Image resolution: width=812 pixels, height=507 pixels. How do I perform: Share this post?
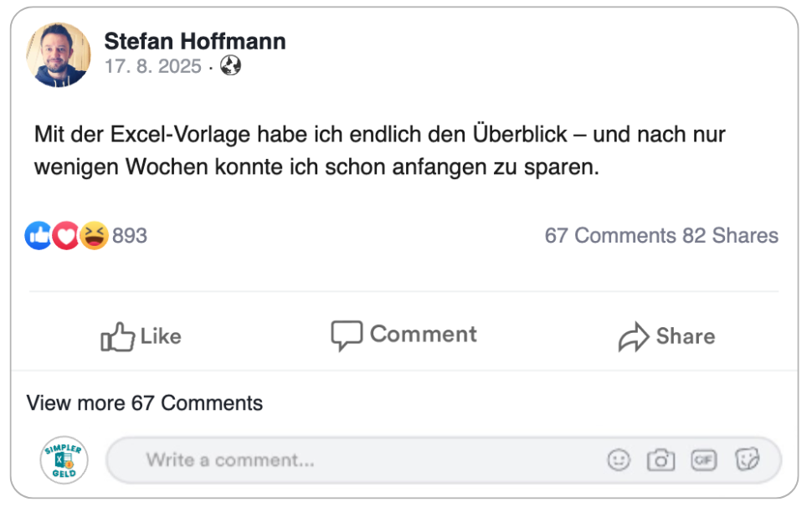click(666, 336)
